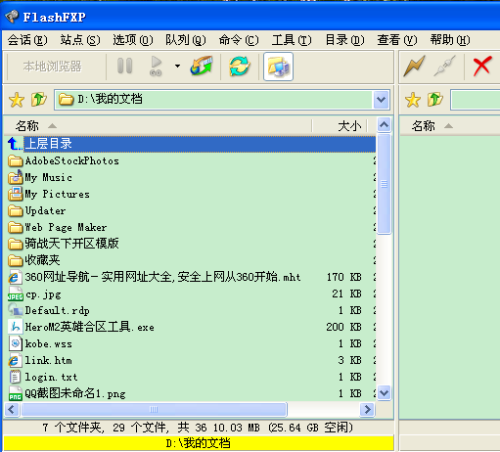Select the My Pictures folder
The image size is (500, 452).
tap(57, 194)
